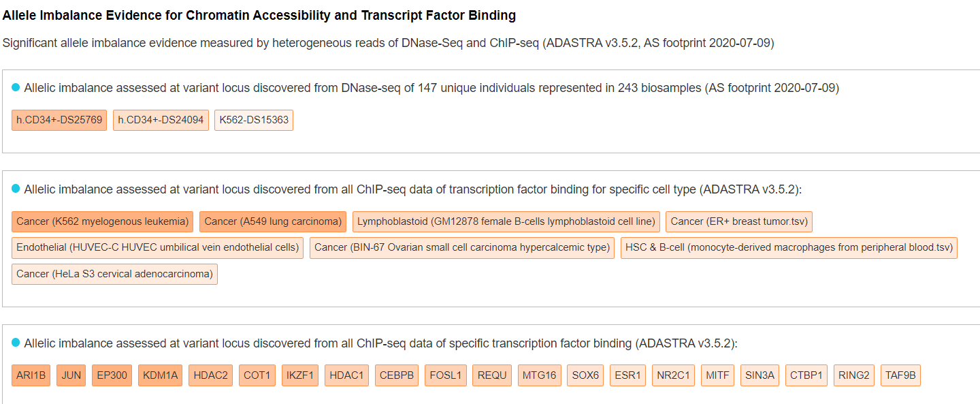Click Cancer (ER+ breast tumor.tsv) tag

(739, 221)
